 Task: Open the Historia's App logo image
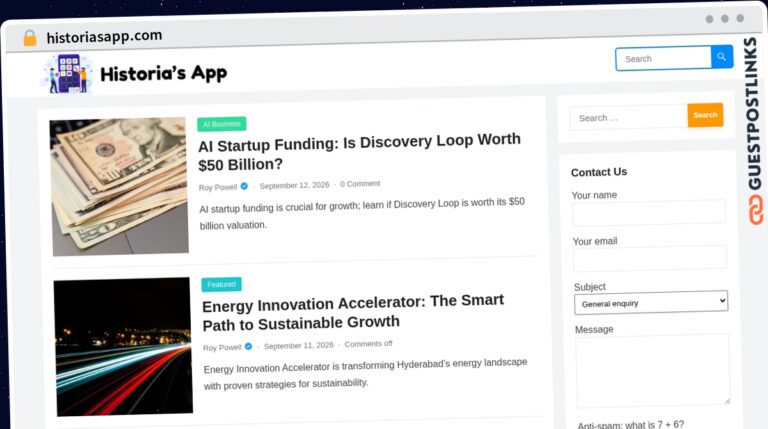click(67, 74)
